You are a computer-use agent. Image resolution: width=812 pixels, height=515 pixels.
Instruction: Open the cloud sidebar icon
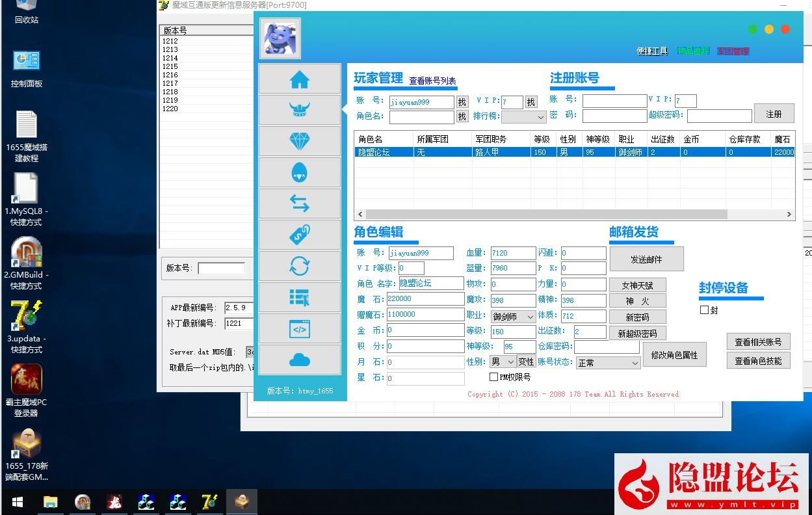299,360
